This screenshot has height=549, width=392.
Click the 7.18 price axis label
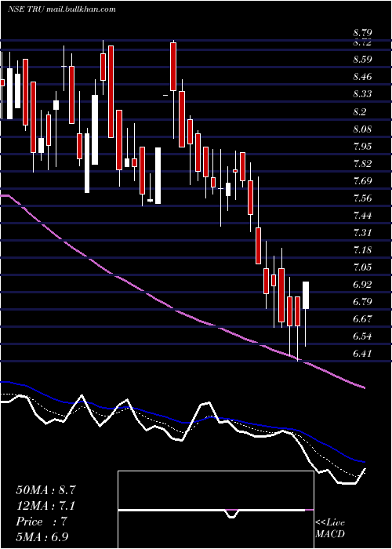[362, 250]
